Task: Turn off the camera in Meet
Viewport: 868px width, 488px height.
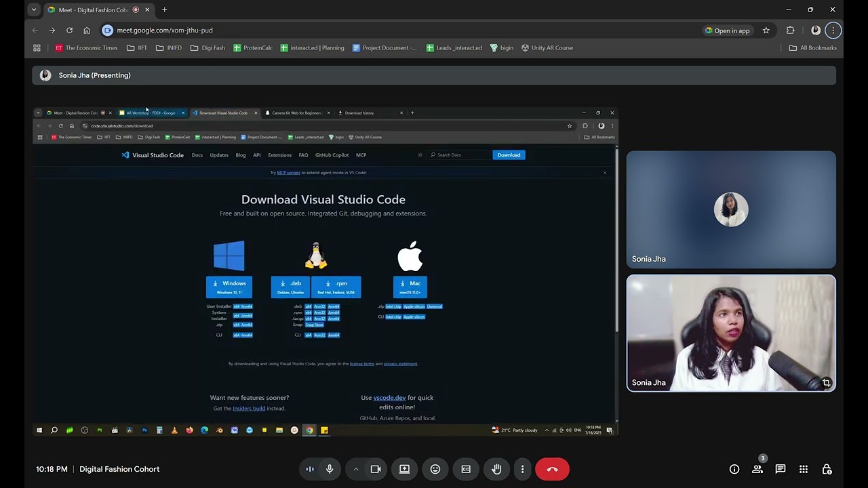Action: [376, 469]
